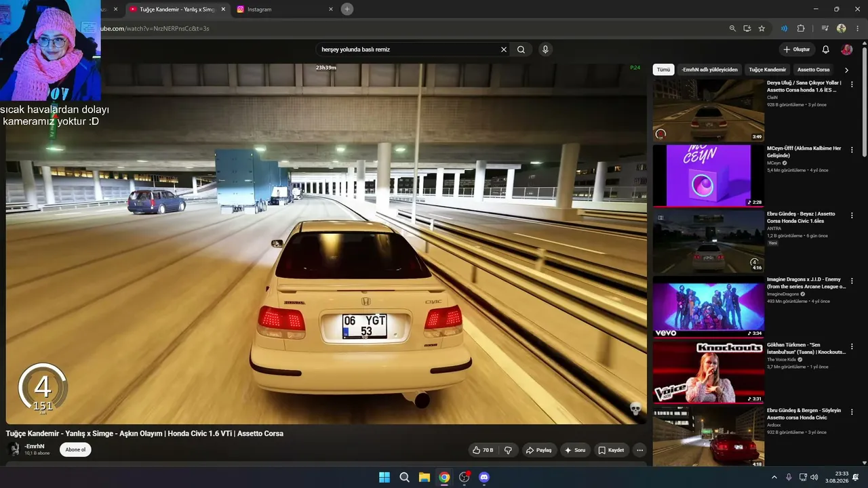Viewport: 868px width, 488px height.
Task: Expand hidden system tray icons
Action: pos(774,477)
